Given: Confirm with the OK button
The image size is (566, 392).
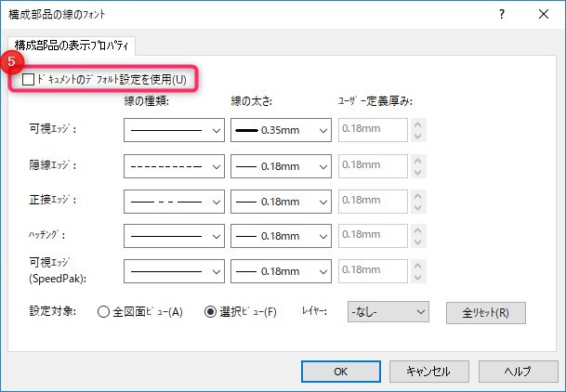Looking at the screenshot, I should 340,371.
